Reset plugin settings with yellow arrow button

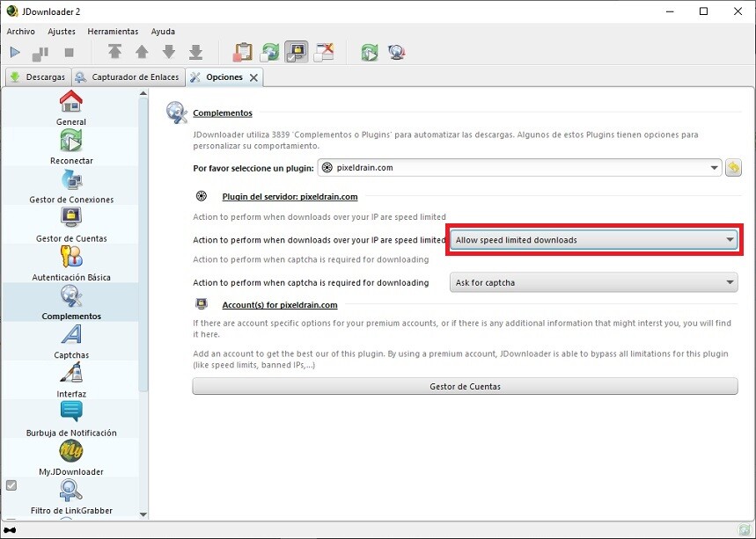pyautogui.click(x=733, y=168)
